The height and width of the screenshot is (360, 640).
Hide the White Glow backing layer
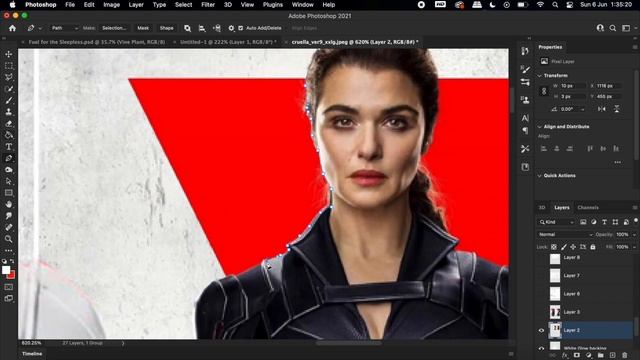click(541, 348)
